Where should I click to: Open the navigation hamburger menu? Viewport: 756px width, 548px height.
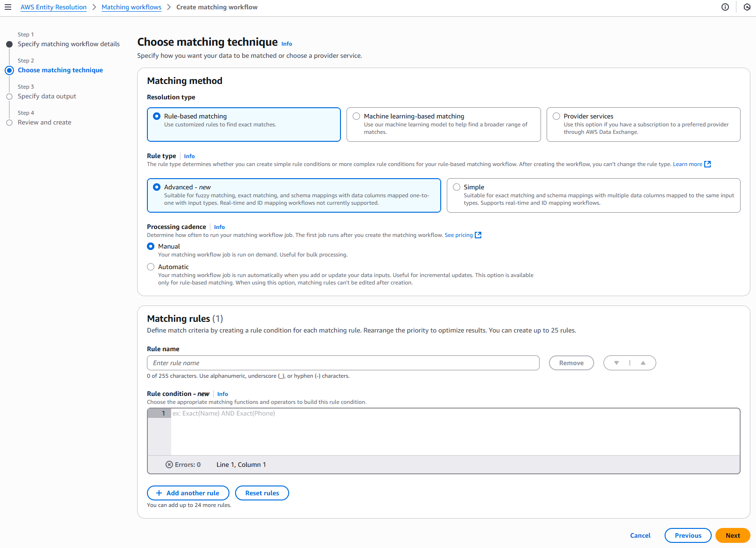point(8,7)
